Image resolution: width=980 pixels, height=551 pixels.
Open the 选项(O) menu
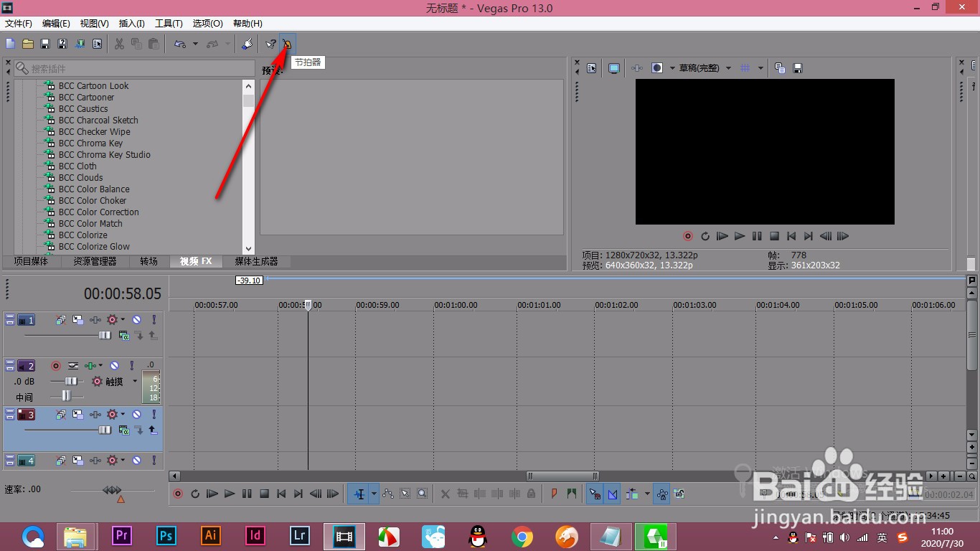207,24
